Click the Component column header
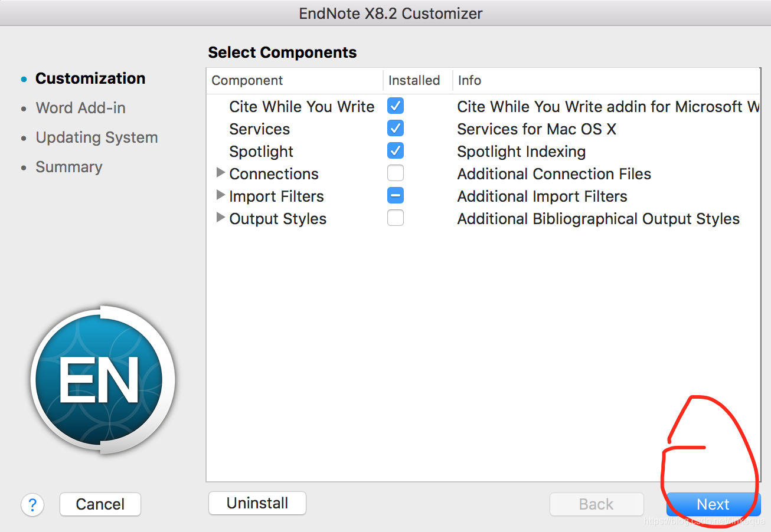The image size is (771, 532). 247,80
